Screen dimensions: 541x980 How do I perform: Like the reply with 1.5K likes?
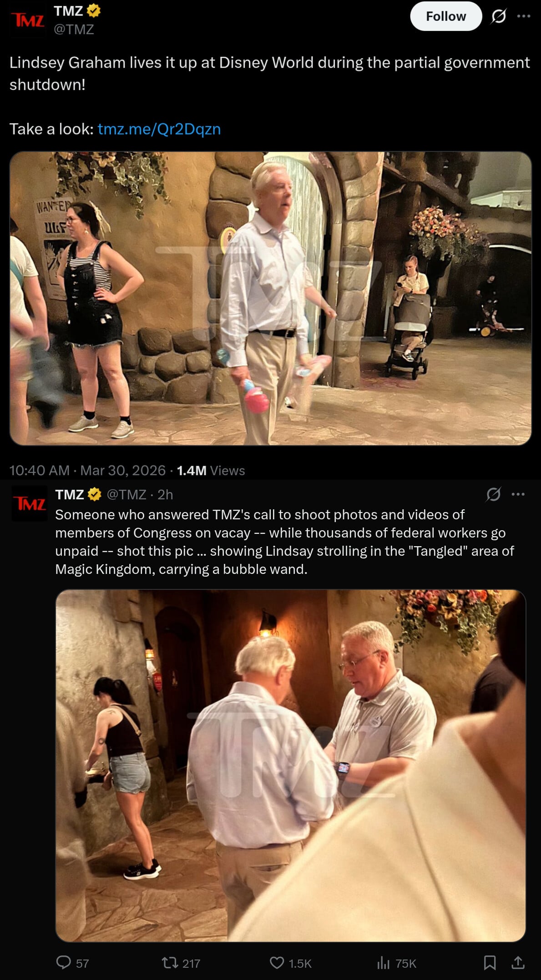coord(290,963)
